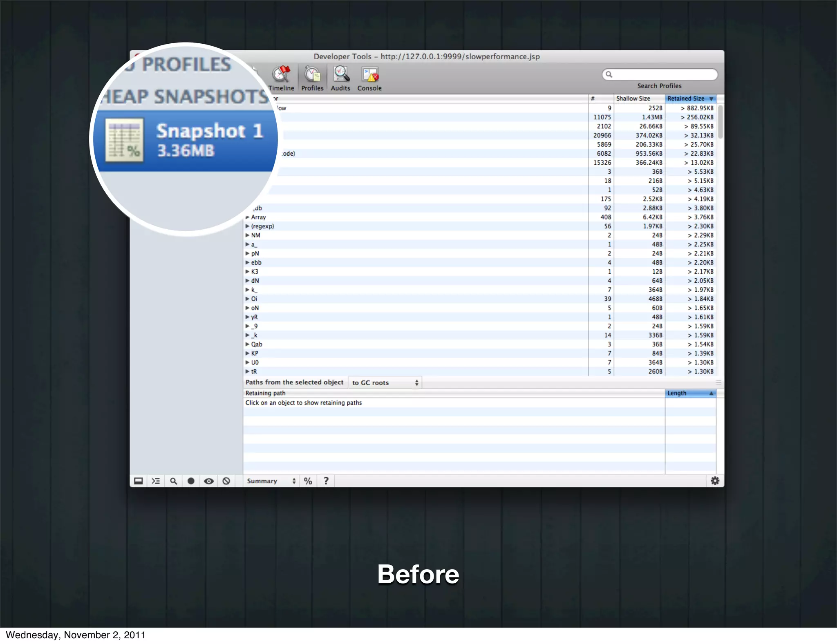Open the 'to GC roots' dropdown
The image size is (837, 644).
(385, 383)
